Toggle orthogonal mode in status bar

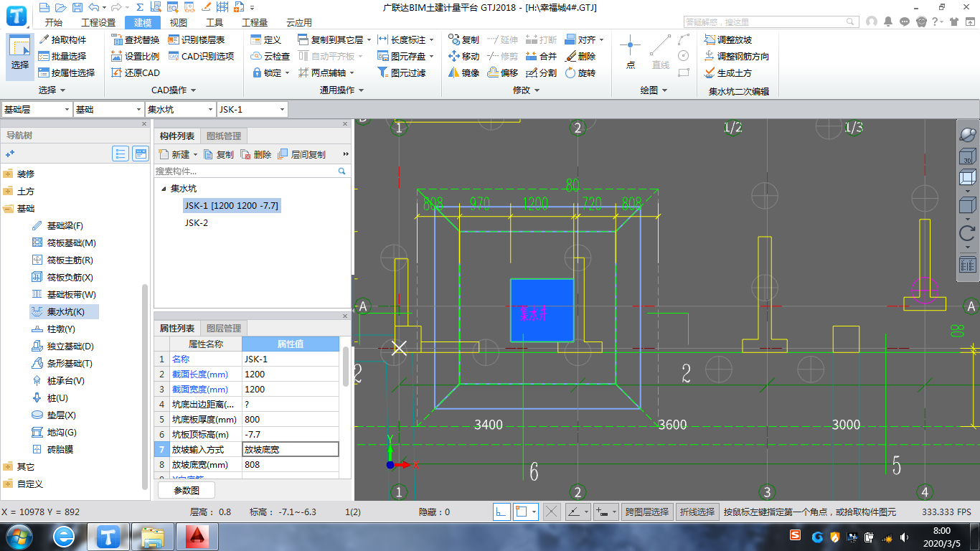501,512
